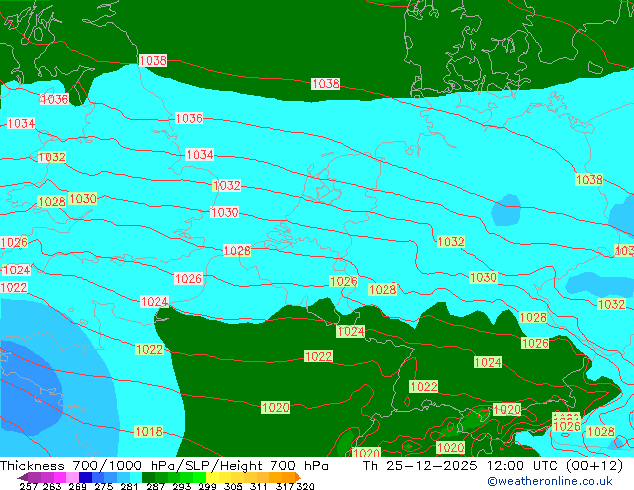Click the orange right arrow end of legend

298,478
